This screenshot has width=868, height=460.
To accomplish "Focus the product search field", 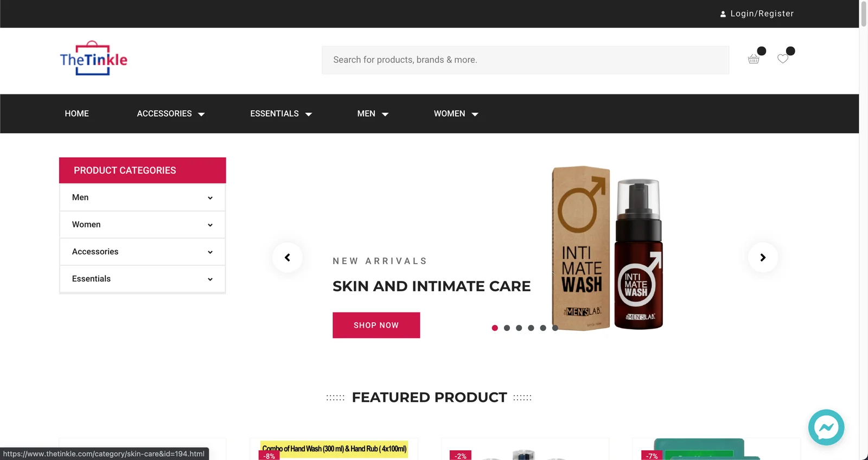I will tap(525, 60).
